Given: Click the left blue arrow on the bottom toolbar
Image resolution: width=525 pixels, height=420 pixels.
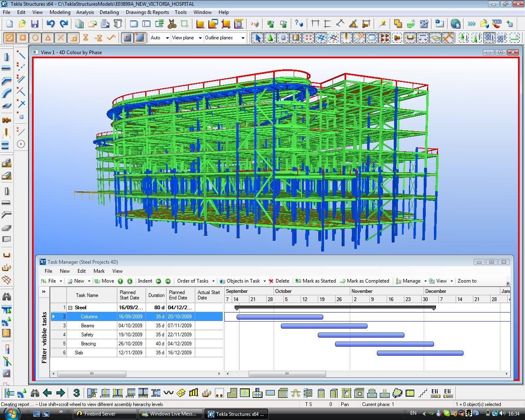Looking at the screenshot, I should coord(47,393).
